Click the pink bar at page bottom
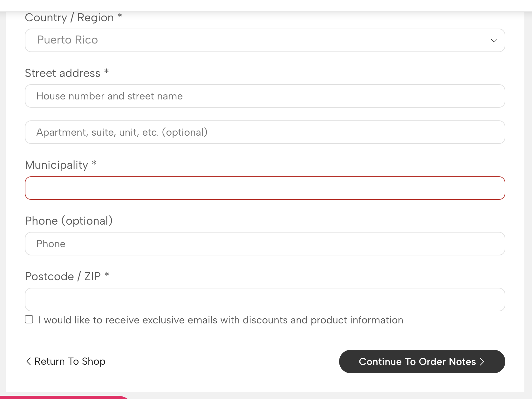The height and width of the screenshot is (399, 532). click(x=64, y=397)
